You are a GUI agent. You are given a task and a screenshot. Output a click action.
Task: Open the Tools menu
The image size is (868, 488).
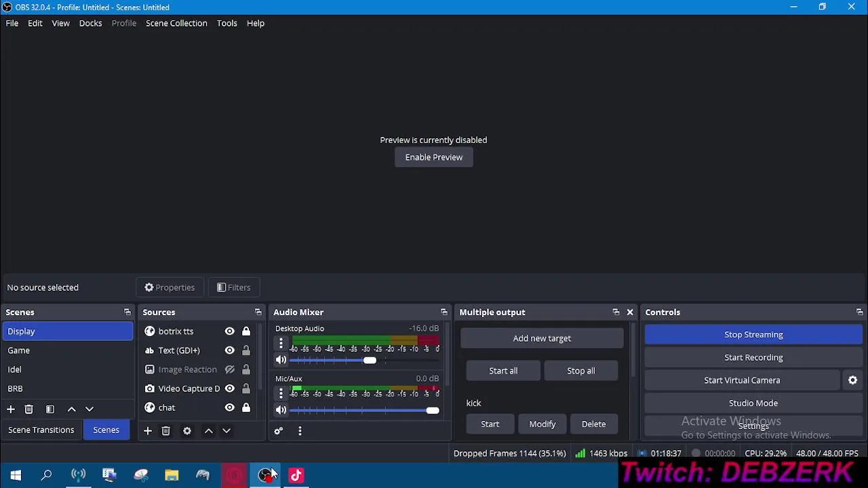point(227,23)
